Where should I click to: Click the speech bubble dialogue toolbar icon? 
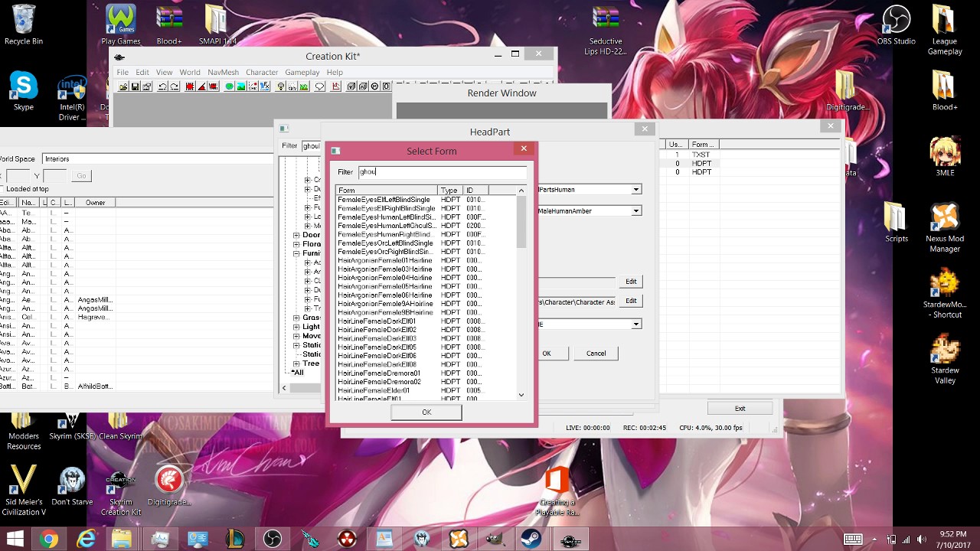(x=320, y=86)
